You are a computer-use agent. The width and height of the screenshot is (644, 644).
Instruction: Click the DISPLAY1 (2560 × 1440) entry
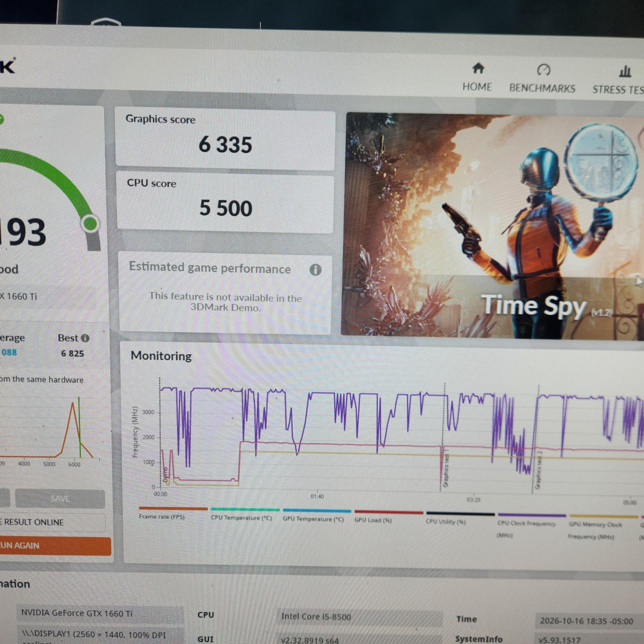[100, 635]
